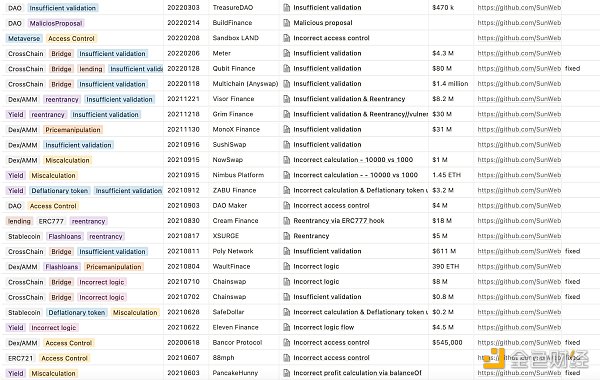The width and height of the screenshot is (600, 380).
Task: Open the GitHub link in the DAO Maker row
Action: pyautogui.click(x=519, y=205)
